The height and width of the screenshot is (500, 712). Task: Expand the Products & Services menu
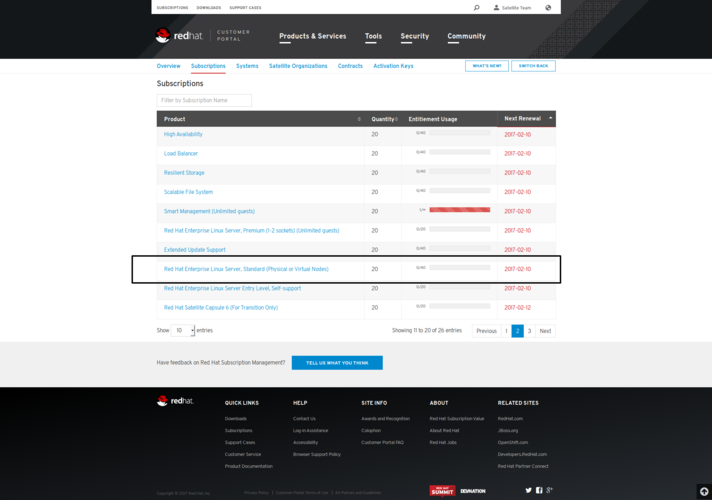[312, 36]
